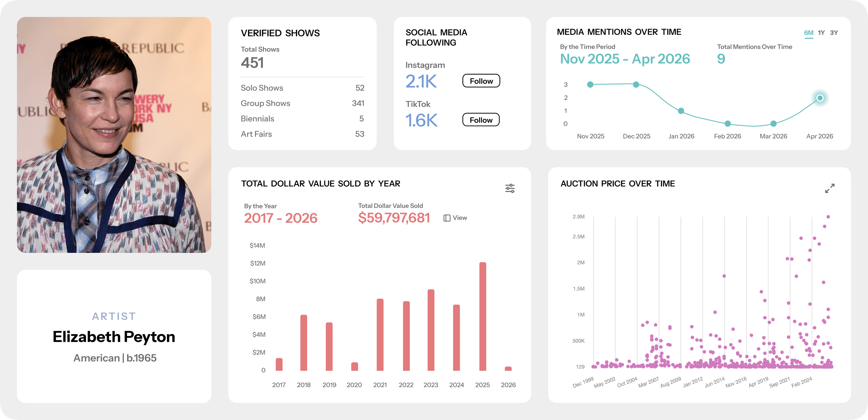
Task: Follow the artist on TikTok
Action: tap(481, 120)
